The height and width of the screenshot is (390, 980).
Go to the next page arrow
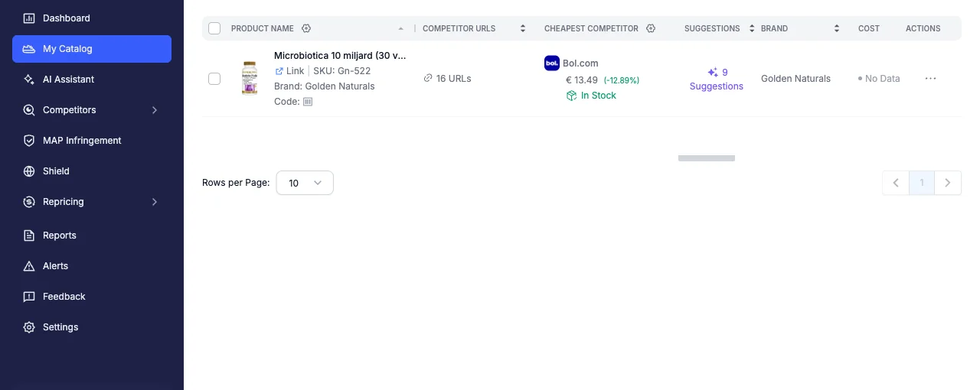(x=948, y=183)
